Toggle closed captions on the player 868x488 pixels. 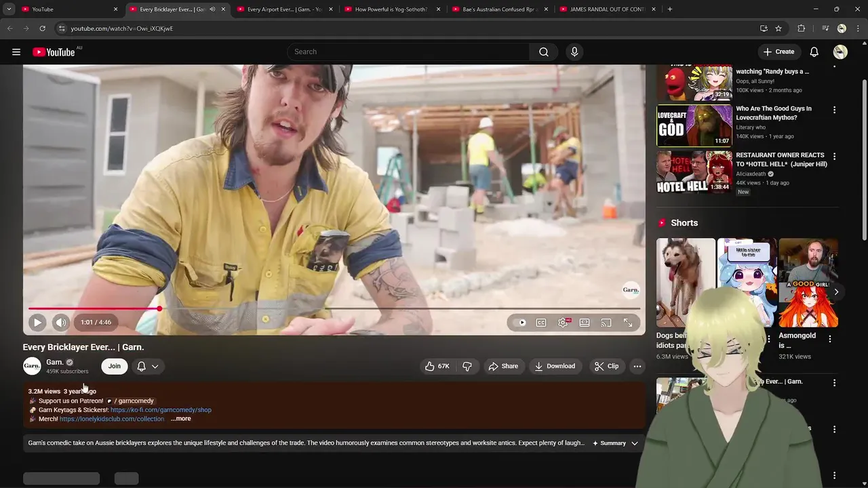541,323
